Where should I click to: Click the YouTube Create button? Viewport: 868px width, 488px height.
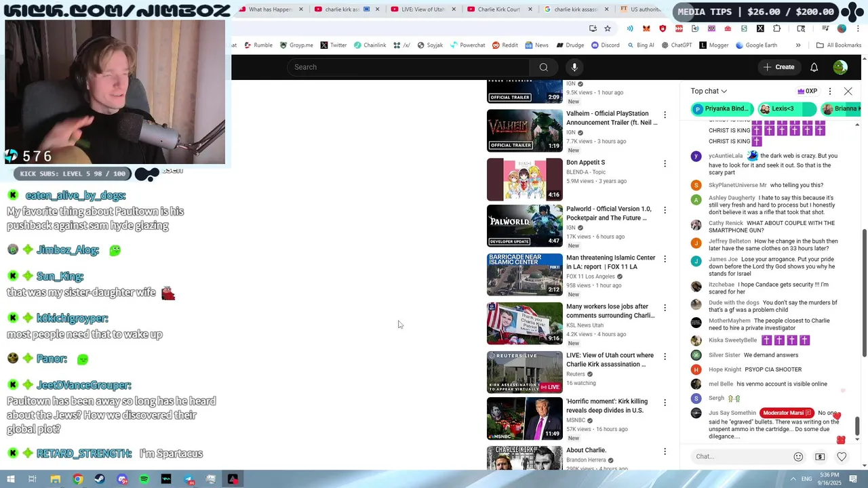pos(778,67)
